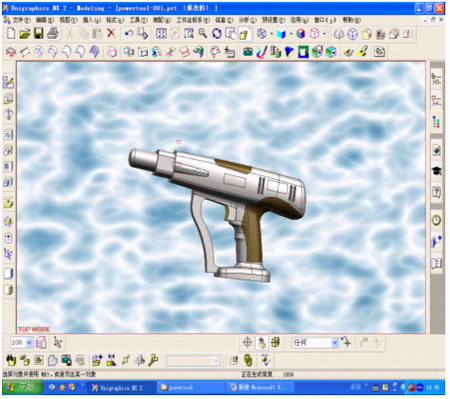The height and width of the screenshot is (399, 450).
Task: Open the bottom icon in the right sidebar
Action: click(x=437, y=263)
